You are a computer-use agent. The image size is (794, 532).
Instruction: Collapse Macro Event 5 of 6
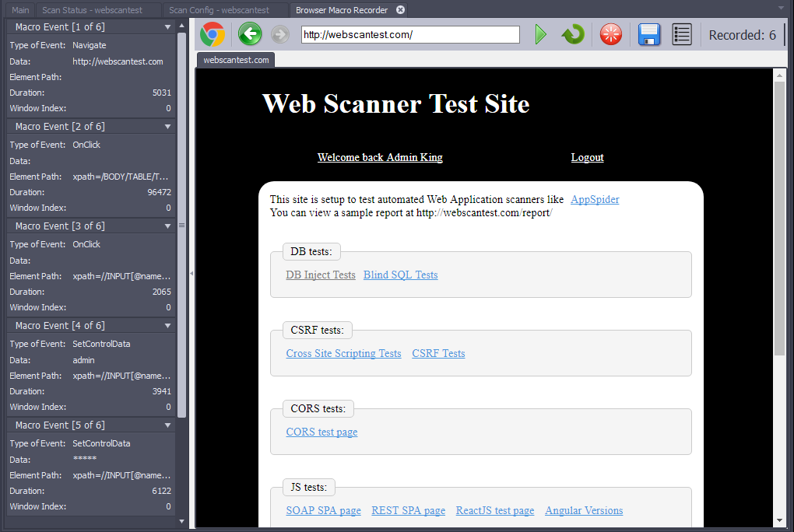tap(167, 425)
